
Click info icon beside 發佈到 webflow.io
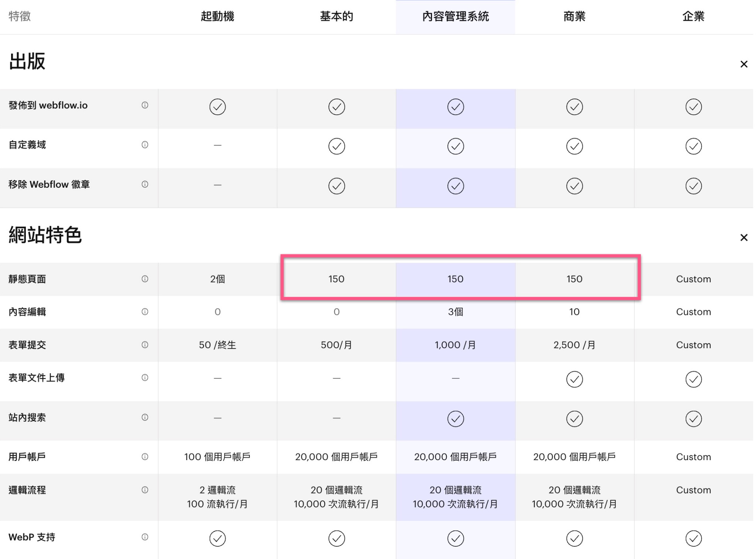(145, 105)
